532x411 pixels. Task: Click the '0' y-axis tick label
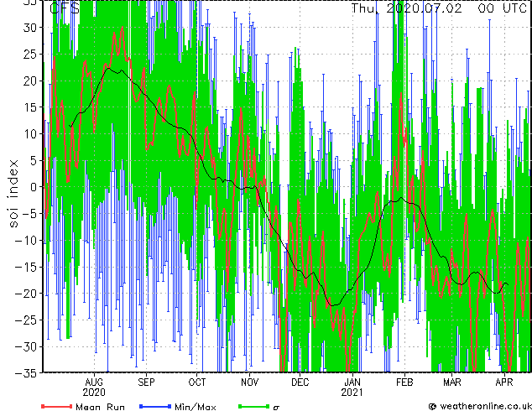35,187
